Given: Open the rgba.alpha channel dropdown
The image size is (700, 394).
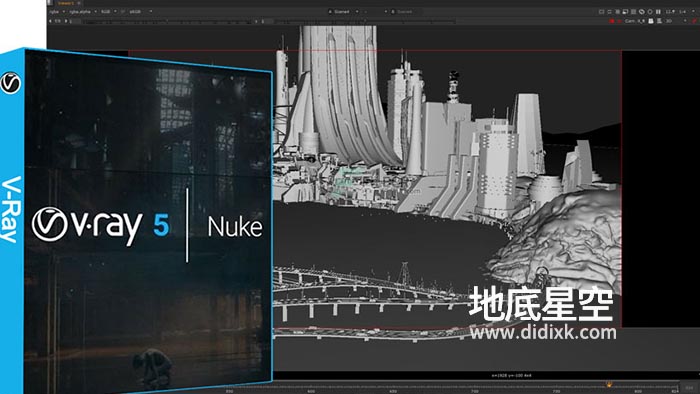Looking at the screenshot, I should coord(83,12).
